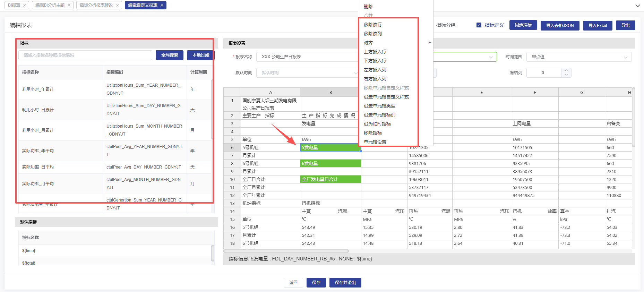Switch to the 指标分析报表修改 tab

(x=96, y=5)
